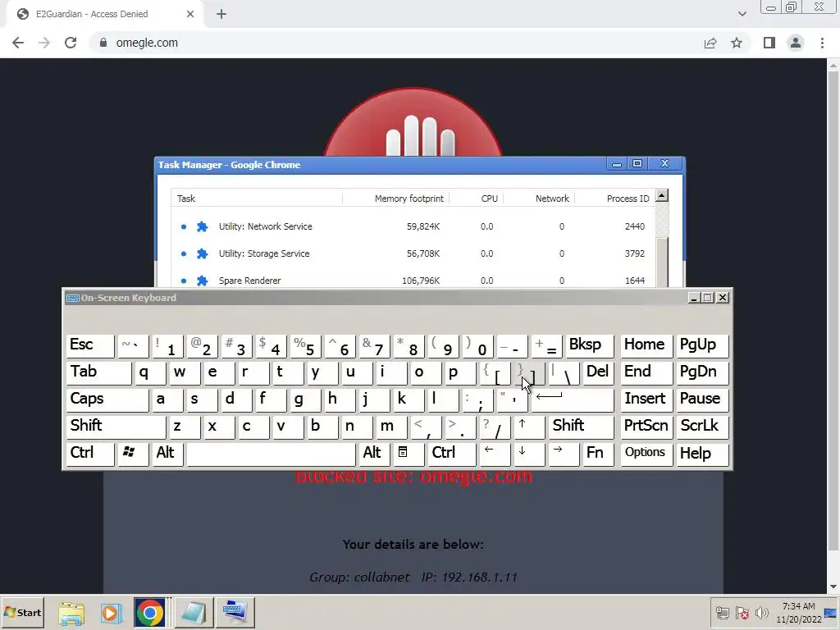Click the volume tray icon

click(761, 612)
